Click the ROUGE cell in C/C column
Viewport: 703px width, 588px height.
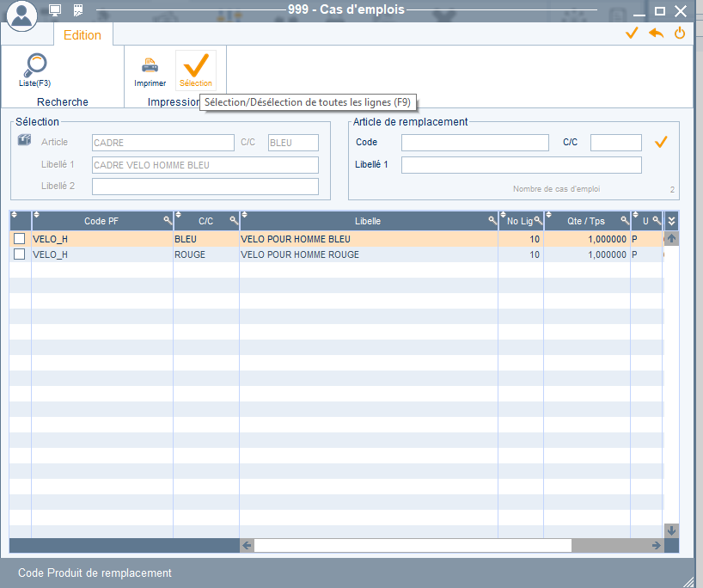tap(205, 254)
